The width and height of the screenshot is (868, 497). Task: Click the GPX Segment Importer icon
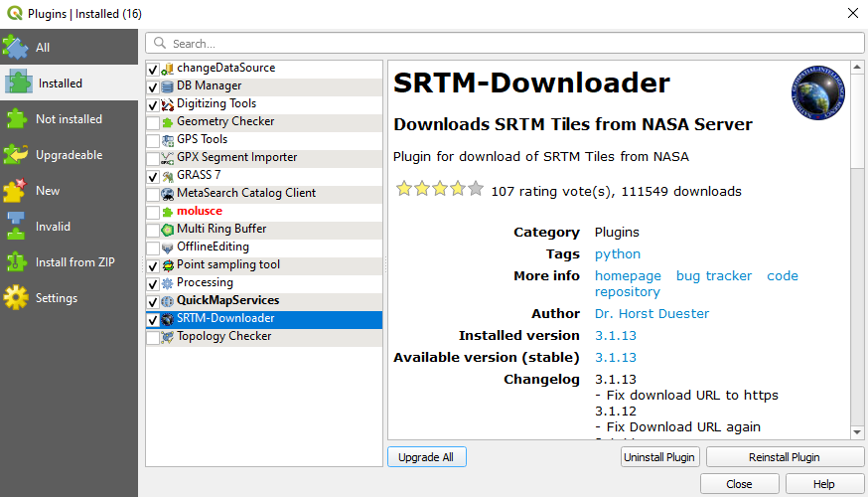167,158
